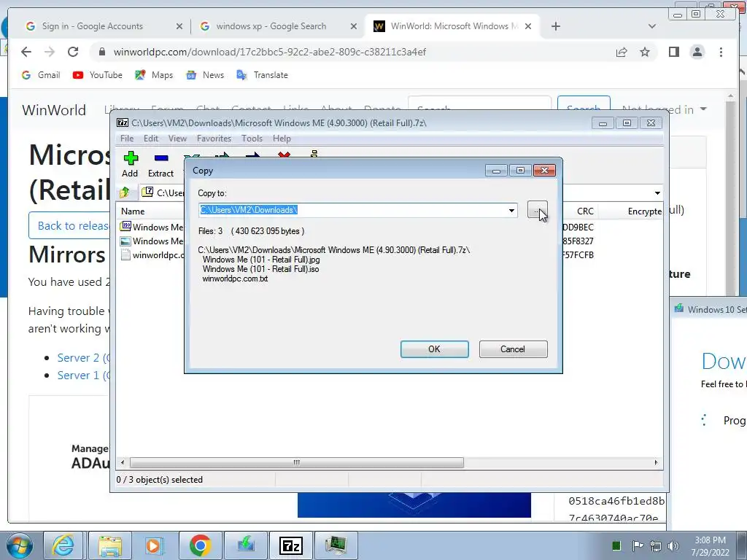Open the browse (...) button for Copy destination
The width and height of the screenshot is (747, 560).
tap(537, 209)
